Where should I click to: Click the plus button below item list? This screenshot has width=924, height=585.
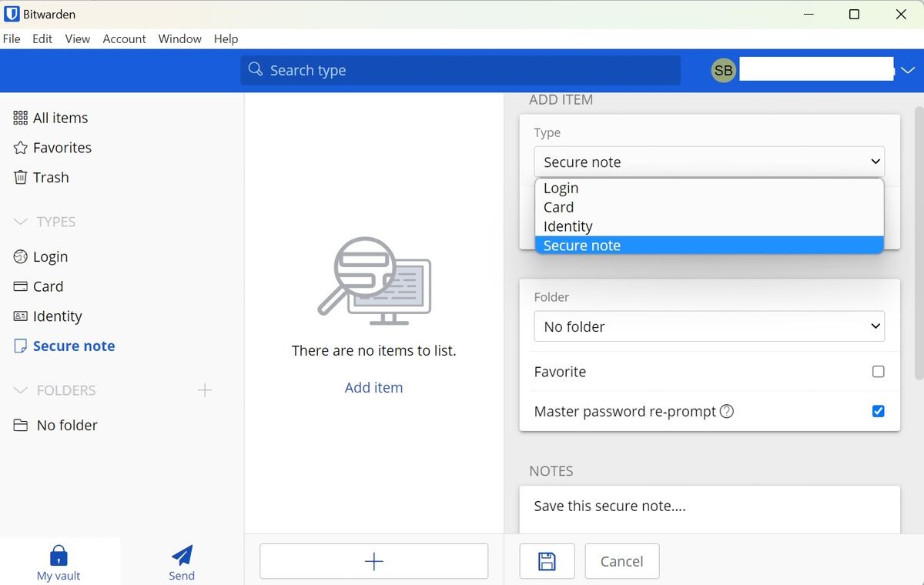(373, 561)
